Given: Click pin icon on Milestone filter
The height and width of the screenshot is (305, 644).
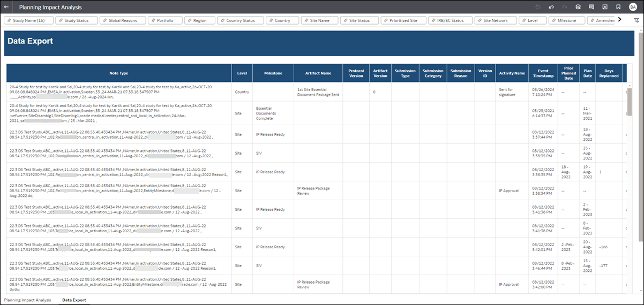Looking at the screenshot, I should pyautogui.click(x=553, y=20).
